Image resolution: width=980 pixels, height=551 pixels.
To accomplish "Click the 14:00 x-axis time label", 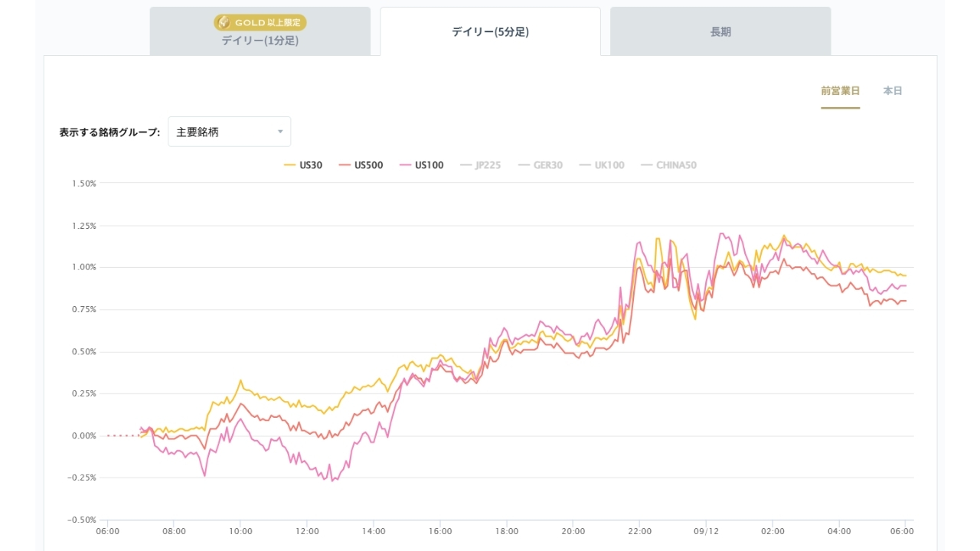I will (x=374, y=531).
